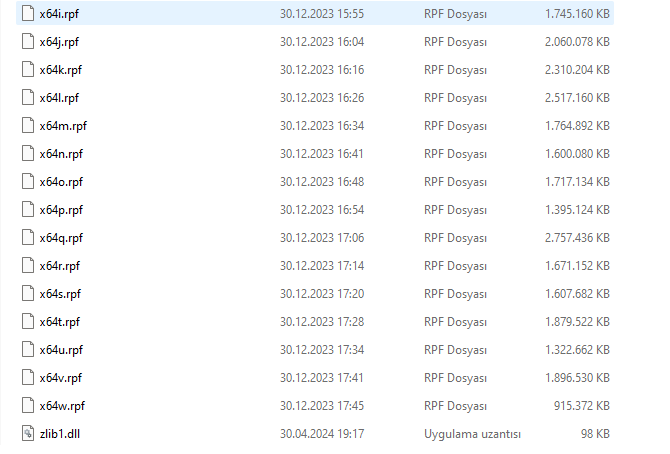Select the x64s.rpf file icon

tap(28, 294)
